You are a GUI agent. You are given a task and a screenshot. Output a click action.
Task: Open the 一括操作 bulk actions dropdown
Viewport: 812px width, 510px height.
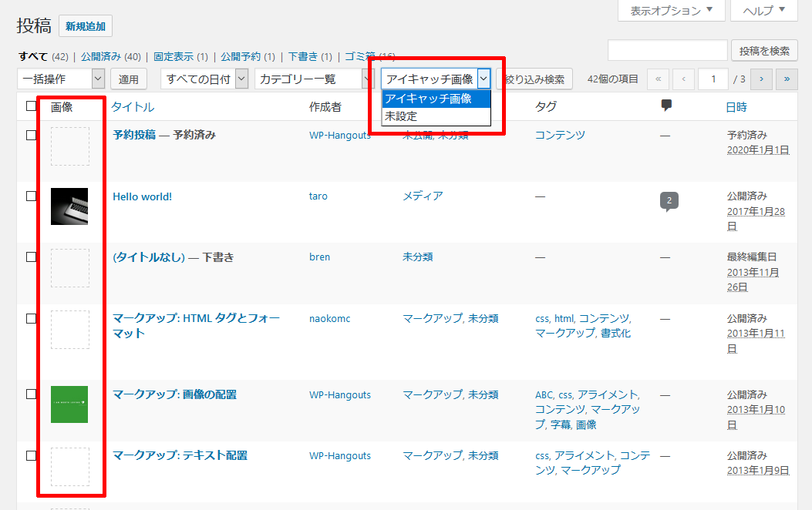(61, 79)
